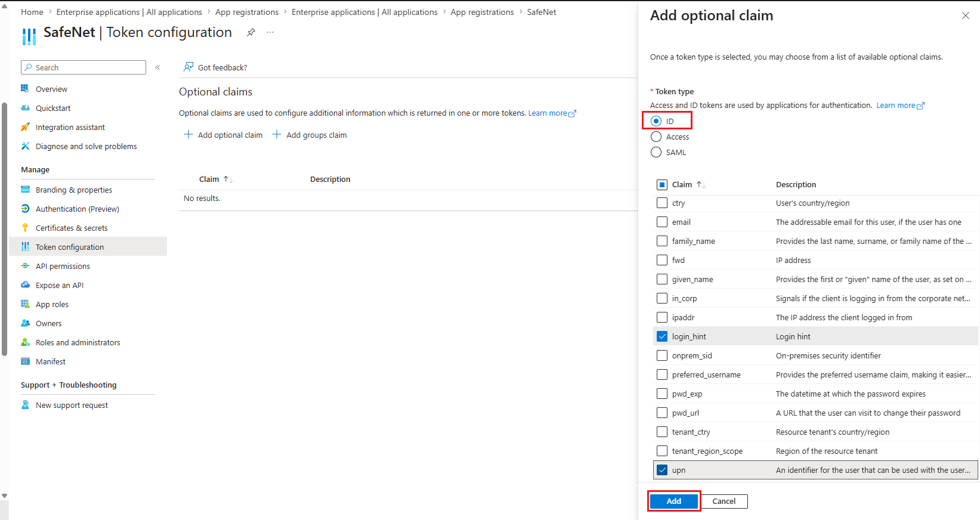Click the Add button to save claims
The width and height of the screenshot is (980, 520).
[x=674, y=502]
